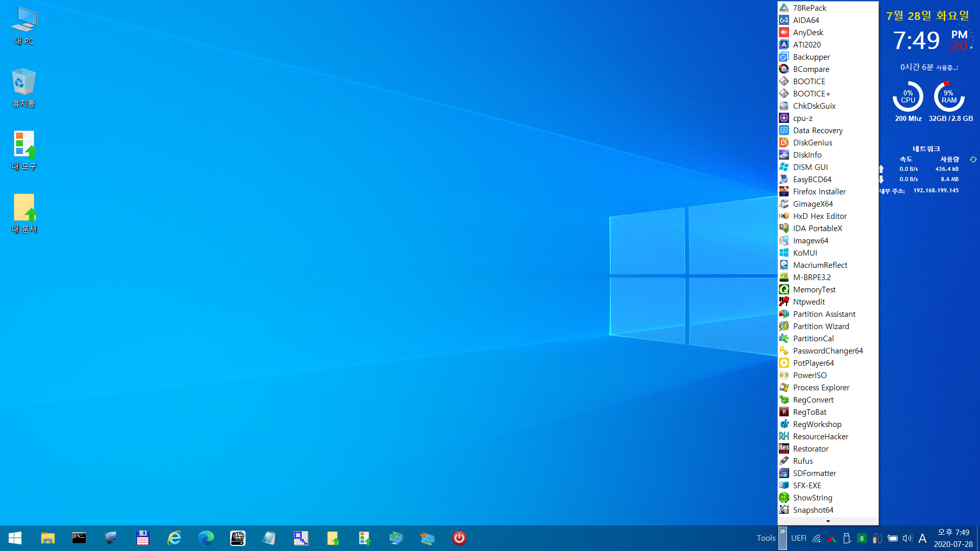Image resolution: width=980 pixels, height=551 pixels.
Task: Launch ChkDskGuix from the menu
Action: [828, 106]
